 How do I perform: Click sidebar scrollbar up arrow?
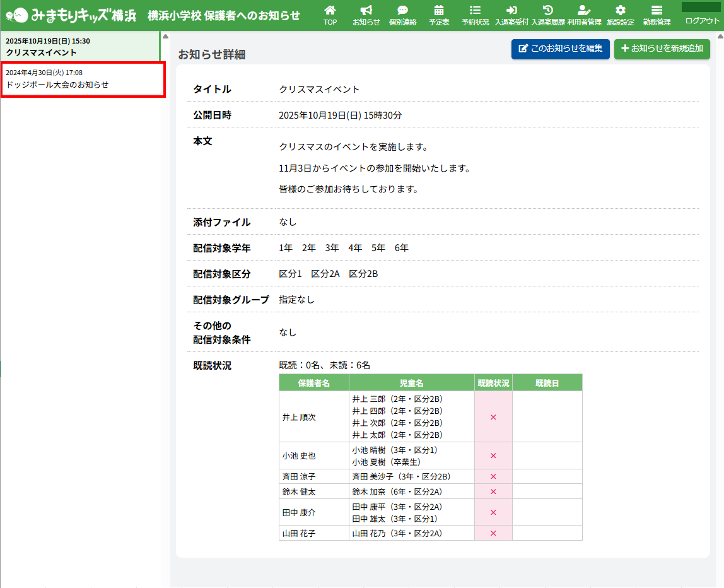(x=165, y=35)
